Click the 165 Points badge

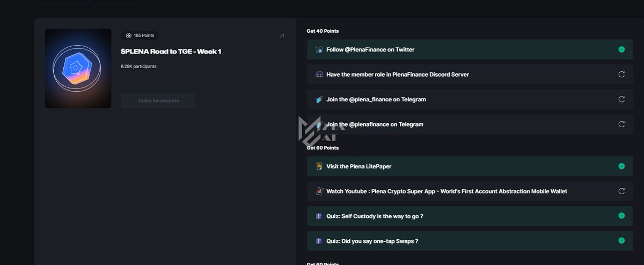pyautogui.click(x=140, y=35)
